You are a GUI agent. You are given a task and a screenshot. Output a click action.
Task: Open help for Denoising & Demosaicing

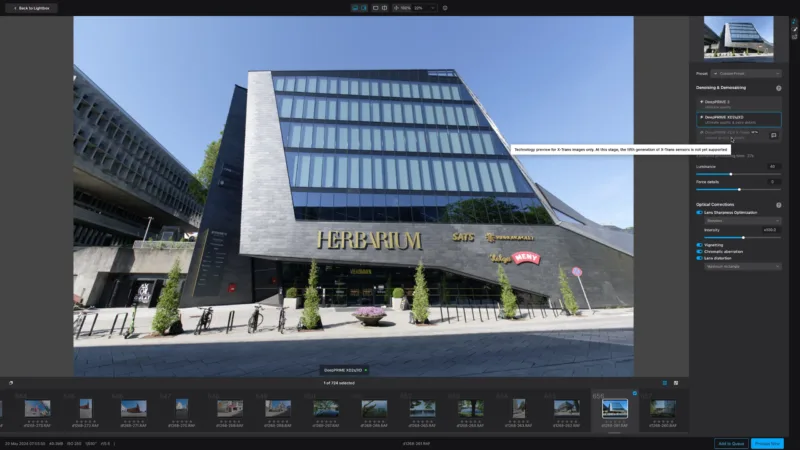pos(779,88)
